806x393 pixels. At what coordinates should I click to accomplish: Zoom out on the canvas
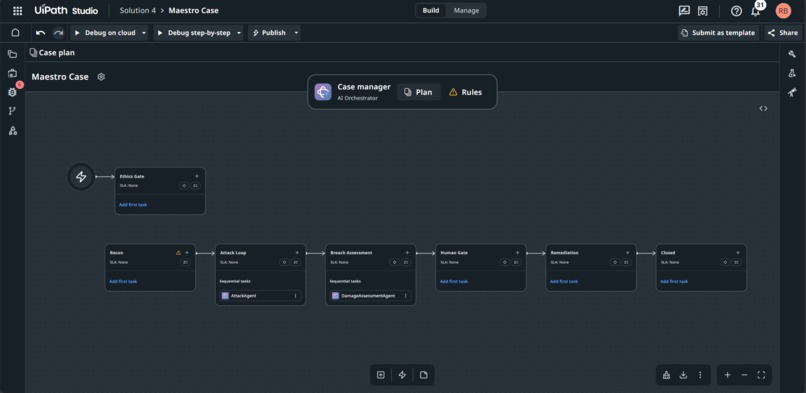click(x=744, y=375)
